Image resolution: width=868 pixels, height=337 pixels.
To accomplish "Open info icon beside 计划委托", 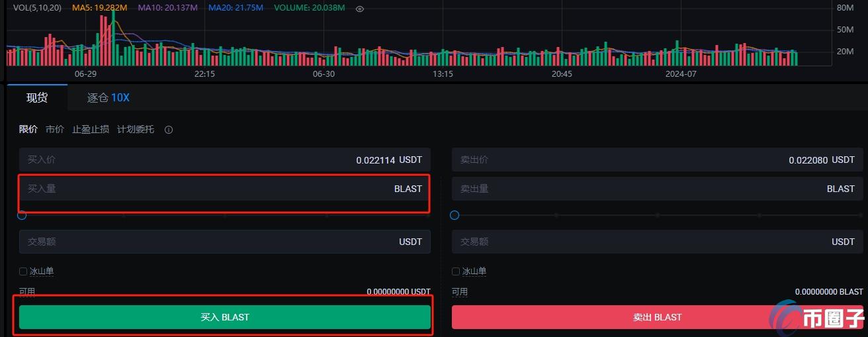I will click(x=169, y=130).
